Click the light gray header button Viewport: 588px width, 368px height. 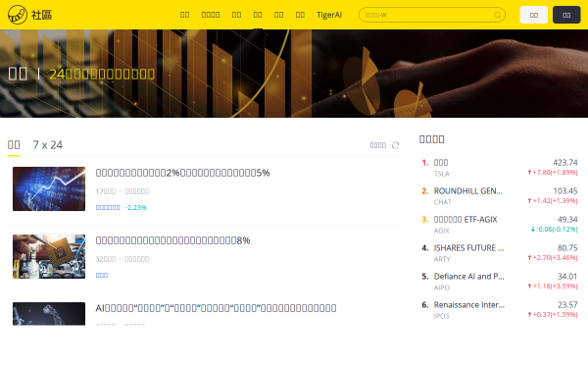click(x=534, y=15)
